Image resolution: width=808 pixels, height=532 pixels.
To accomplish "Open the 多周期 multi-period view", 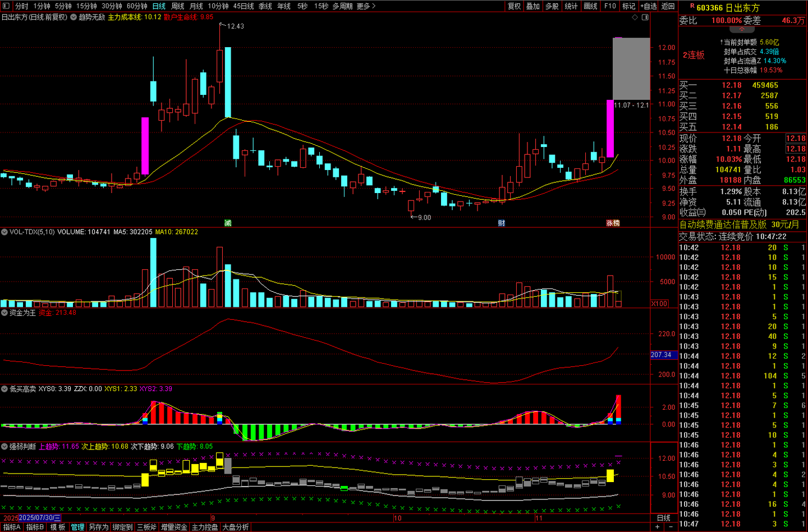I will [342, 6].
